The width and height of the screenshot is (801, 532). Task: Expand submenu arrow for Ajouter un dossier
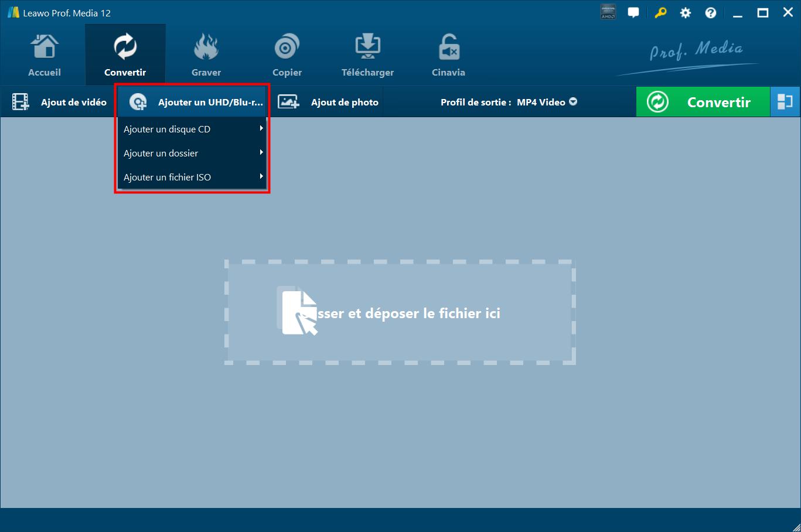(x=261, y=152)
